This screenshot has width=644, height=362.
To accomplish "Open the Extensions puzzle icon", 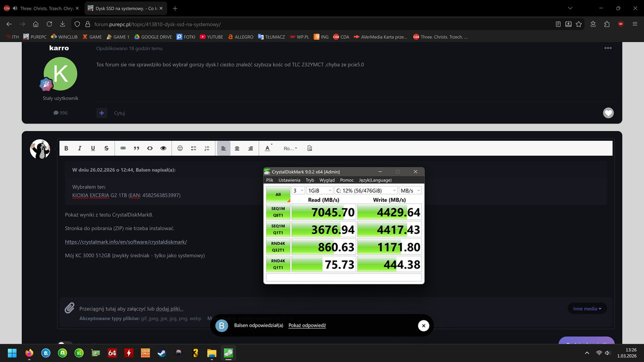I will [x=607, y=24].
